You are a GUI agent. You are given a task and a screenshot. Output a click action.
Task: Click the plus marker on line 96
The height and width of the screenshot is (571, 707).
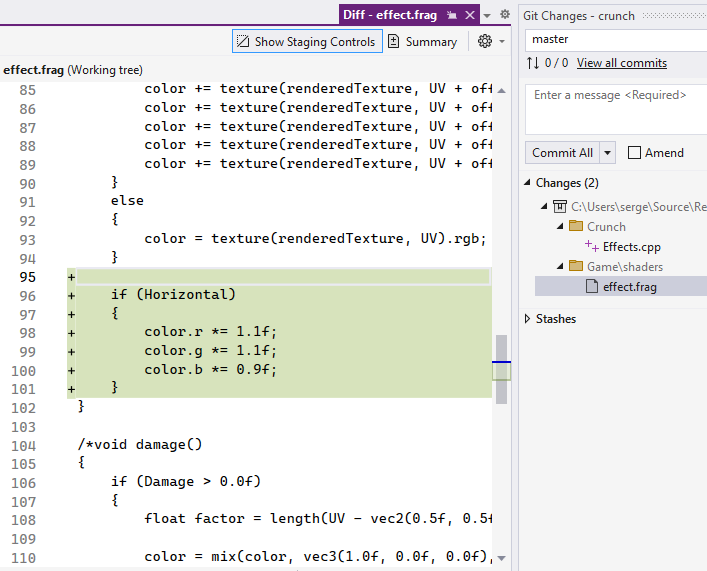71,296
